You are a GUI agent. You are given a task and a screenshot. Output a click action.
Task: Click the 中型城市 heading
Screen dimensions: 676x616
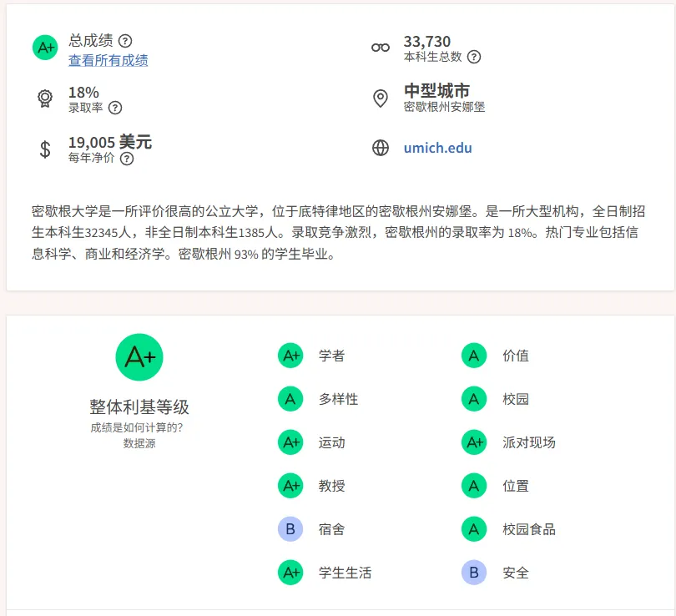point(436,90)
